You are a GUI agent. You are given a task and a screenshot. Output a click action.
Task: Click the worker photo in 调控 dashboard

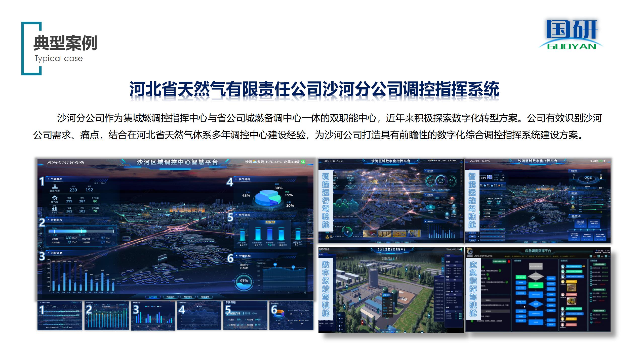coord(414,234)
